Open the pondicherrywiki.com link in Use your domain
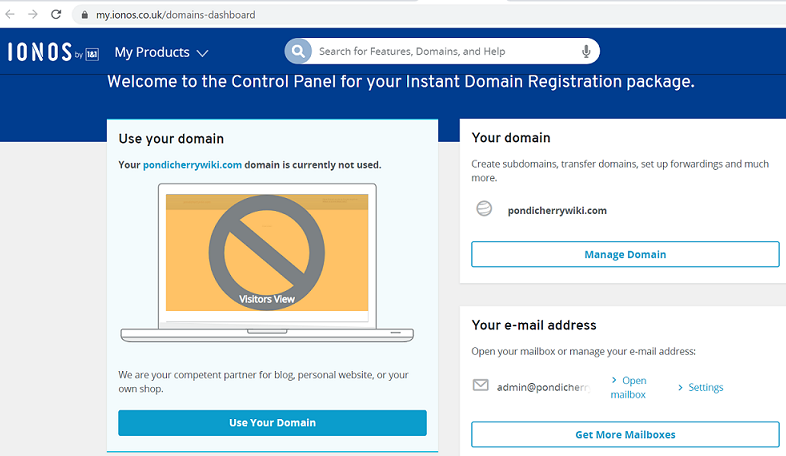This screenshot has width=786, height=456. (x=192, y=165)
